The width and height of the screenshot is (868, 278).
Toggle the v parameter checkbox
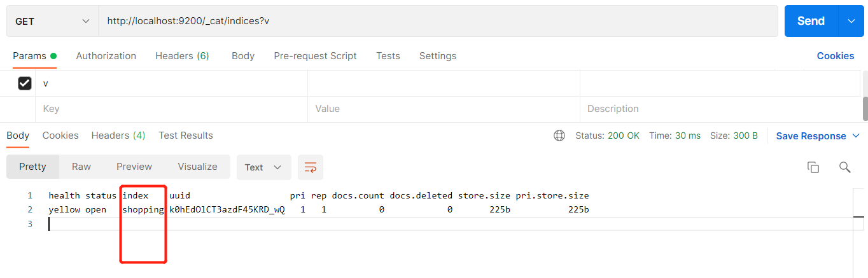(x=25, y=83)
